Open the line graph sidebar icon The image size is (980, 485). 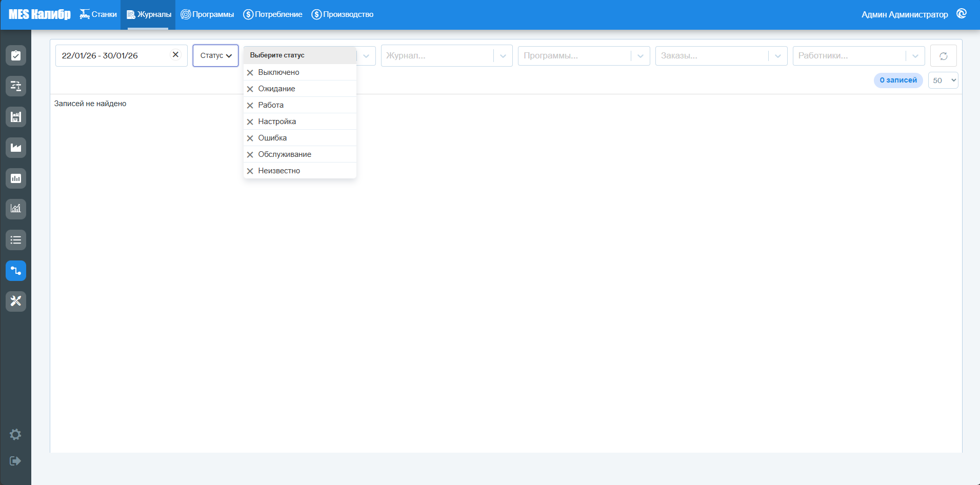tap(16, 209)
